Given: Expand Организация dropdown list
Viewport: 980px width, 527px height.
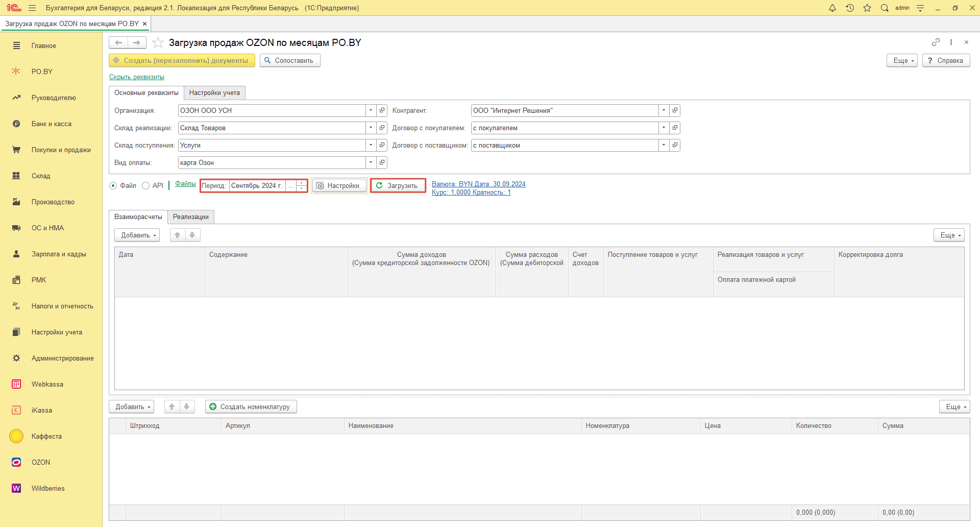Looking at the screenshot, I should (371, 110).
